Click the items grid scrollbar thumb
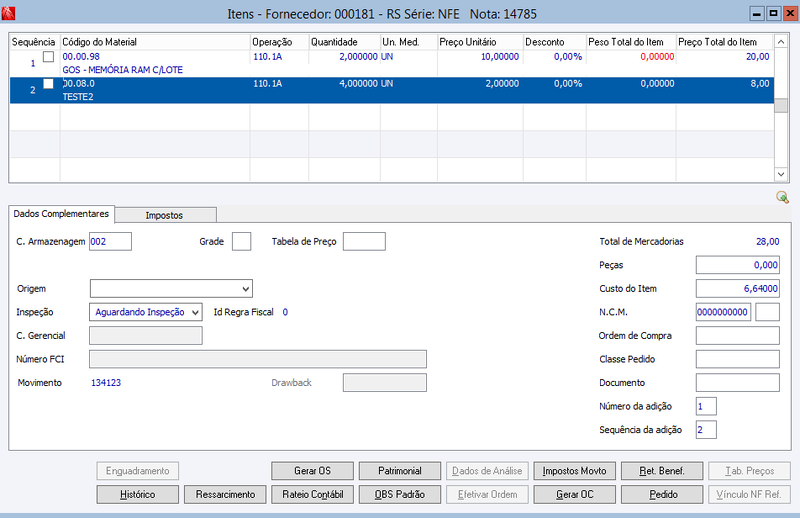Screen dimensions: 800x518 coord(781,105)
